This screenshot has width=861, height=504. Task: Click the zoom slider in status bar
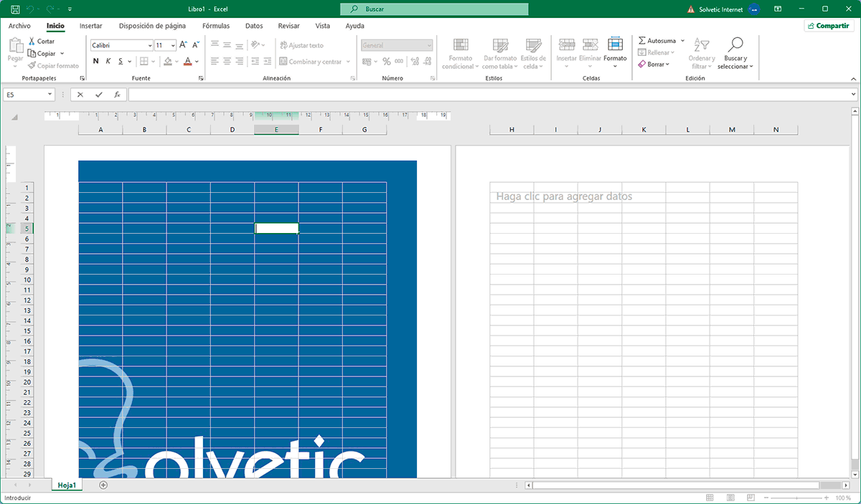coord(796,498)
